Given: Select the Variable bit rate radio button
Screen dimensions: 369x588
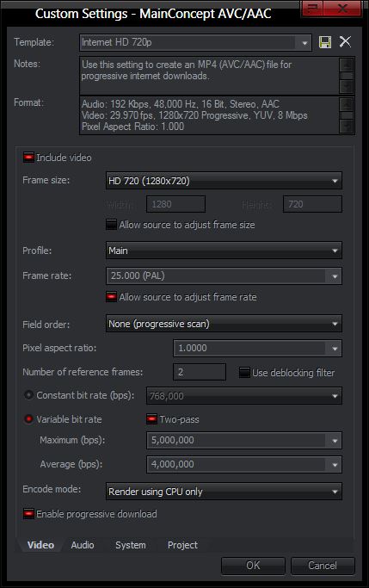Looking at the screenshot, I should pyautogui.click(x=28, y=419).
